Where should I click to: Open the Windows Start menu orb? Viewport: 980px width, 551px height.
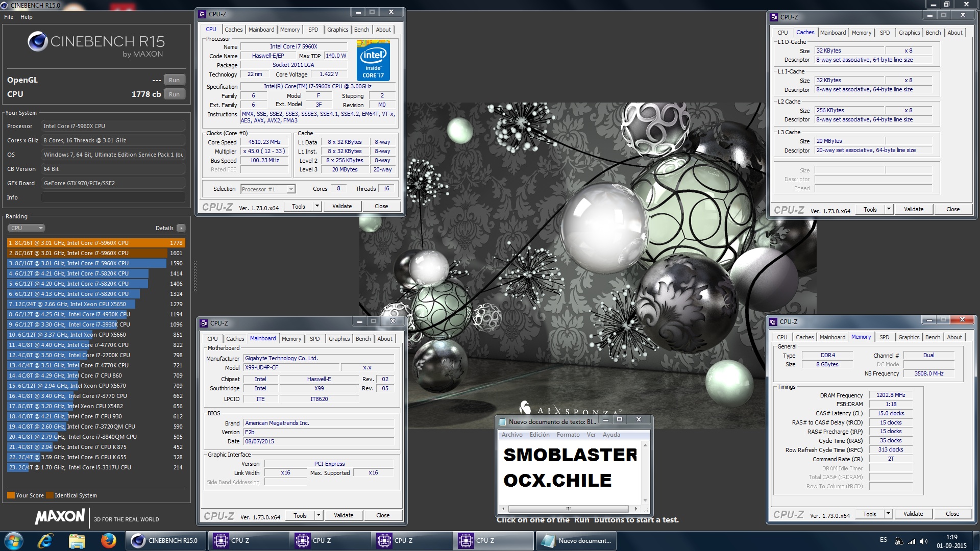point(14,541)
